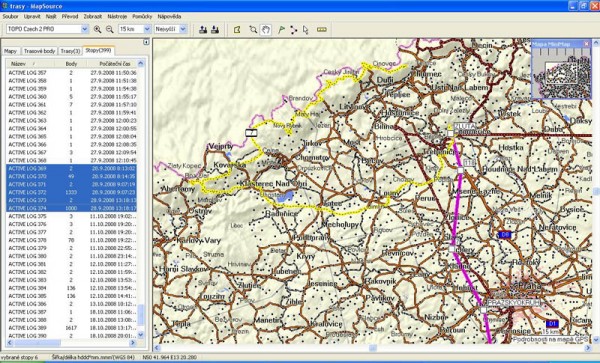Click the zoom in magnifier icon
This screenshot has height=363, width=600.
pyautogui.click(x=98, y=29)
